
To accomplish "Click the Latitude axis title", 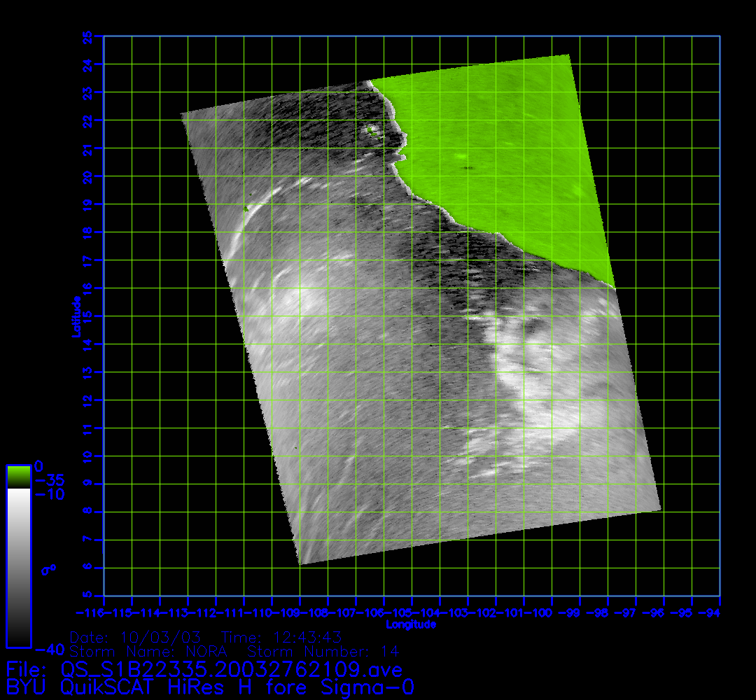I will point(75,316).
